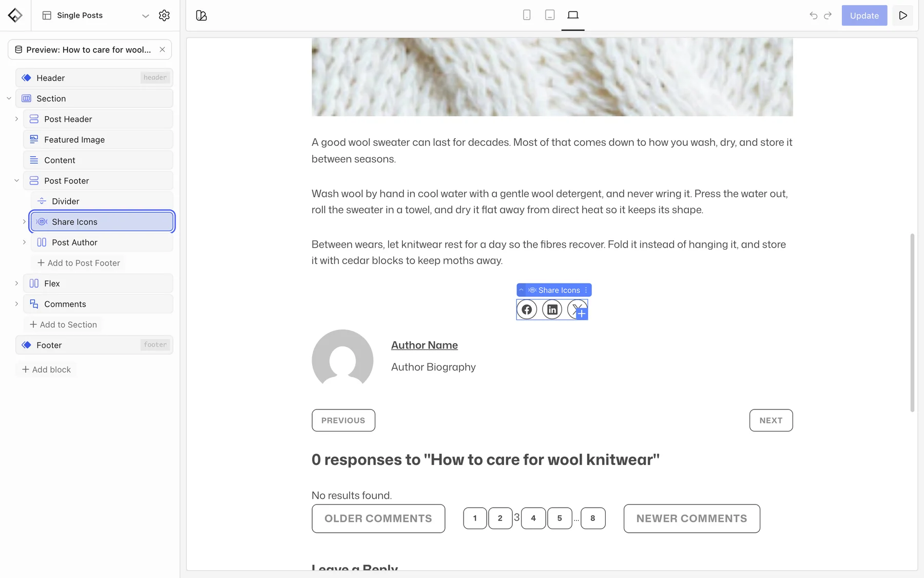The width and height of the screenshot is (924, 578).
Task: Collapse the Section block chevron
Action: [x=9, y=98]
